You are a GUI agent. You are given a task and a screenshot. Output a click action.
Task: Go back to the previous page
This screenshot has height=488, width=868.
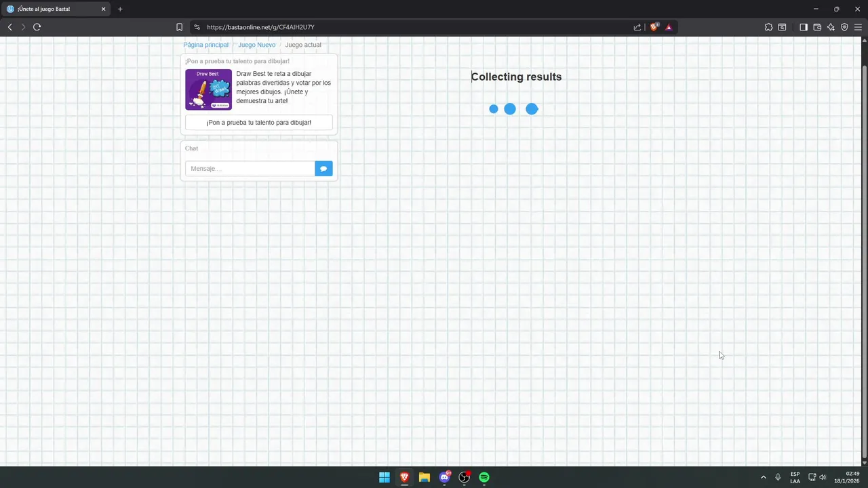click(x=10, y=27)
